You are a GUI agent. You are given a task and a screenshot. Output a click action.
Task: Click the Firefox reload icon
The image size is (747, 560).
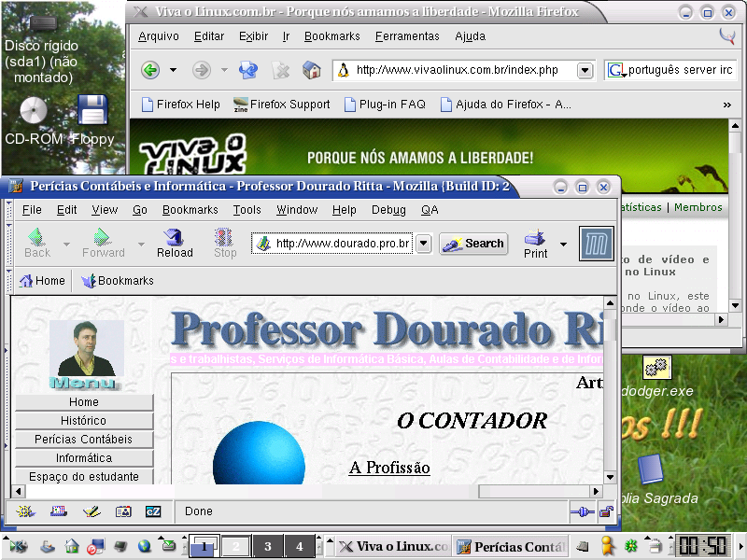tap(247, 71)
